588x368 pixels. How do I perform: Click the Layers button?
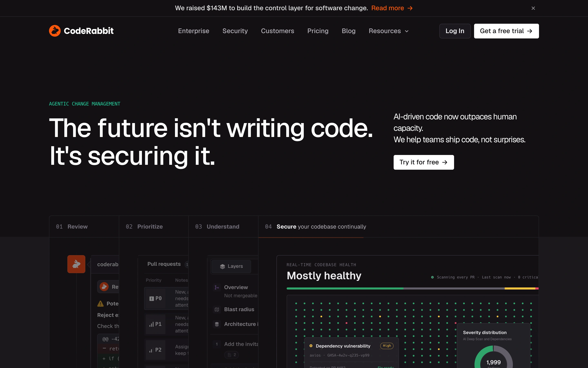(x=231, y=267)
